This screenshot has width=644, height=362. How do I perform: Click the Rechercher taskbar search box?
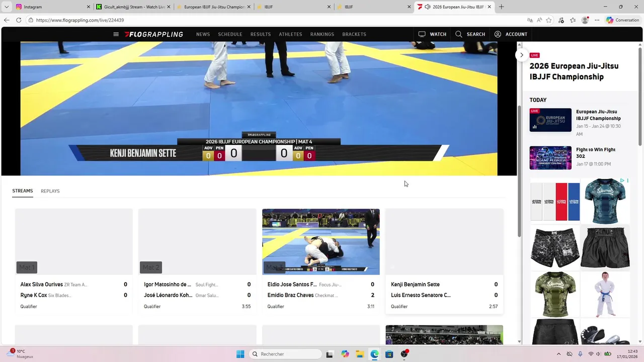coord(285,354)
